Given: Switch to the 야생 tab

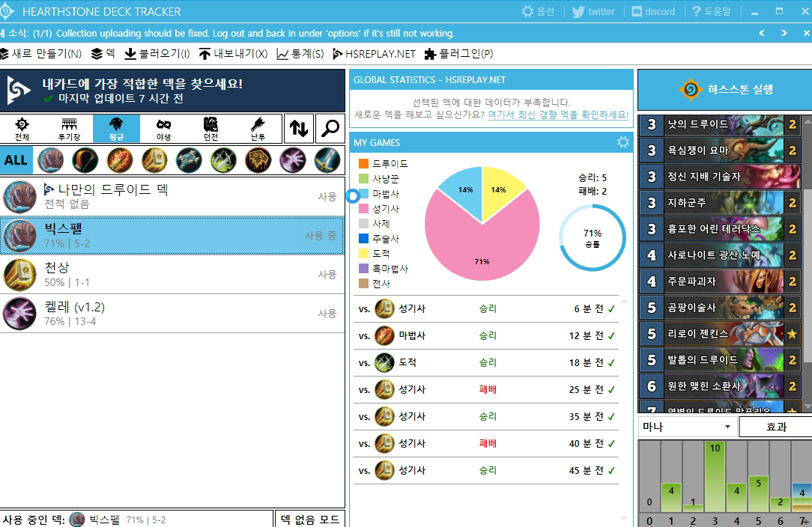Looking at the screenshot, I should click(x=164, y=129).
